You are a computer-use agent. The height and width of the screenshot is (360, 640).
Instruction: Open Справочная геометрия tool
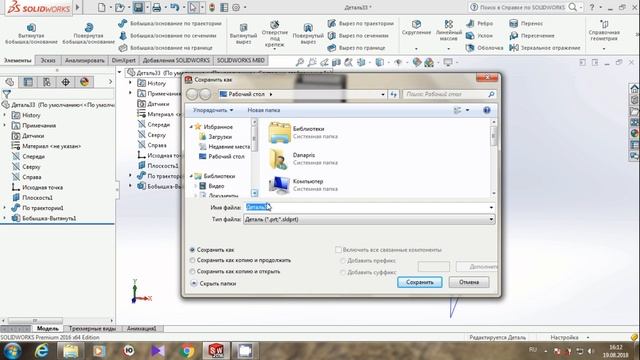[604, 30]
